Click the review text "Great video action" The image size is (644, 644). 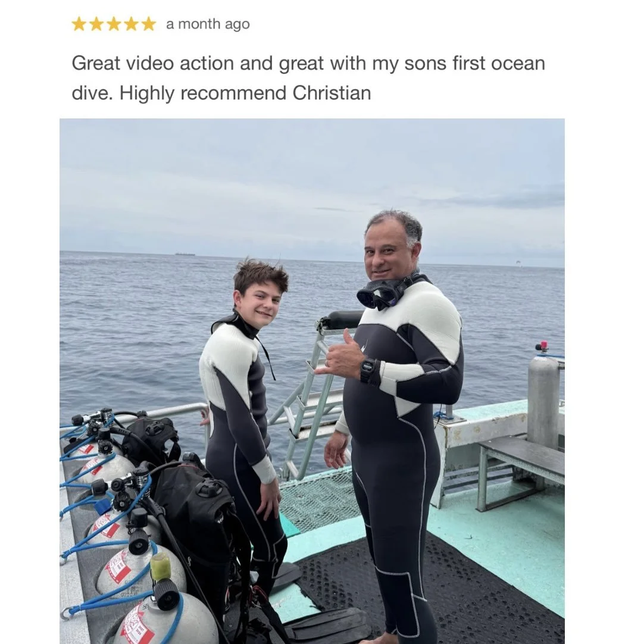[x=153, y=64]
